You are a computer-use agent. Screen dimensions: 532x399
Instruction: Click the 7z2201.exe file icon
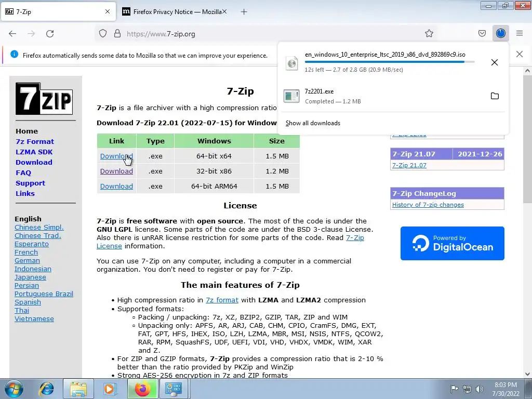click(x=291, y=96)
